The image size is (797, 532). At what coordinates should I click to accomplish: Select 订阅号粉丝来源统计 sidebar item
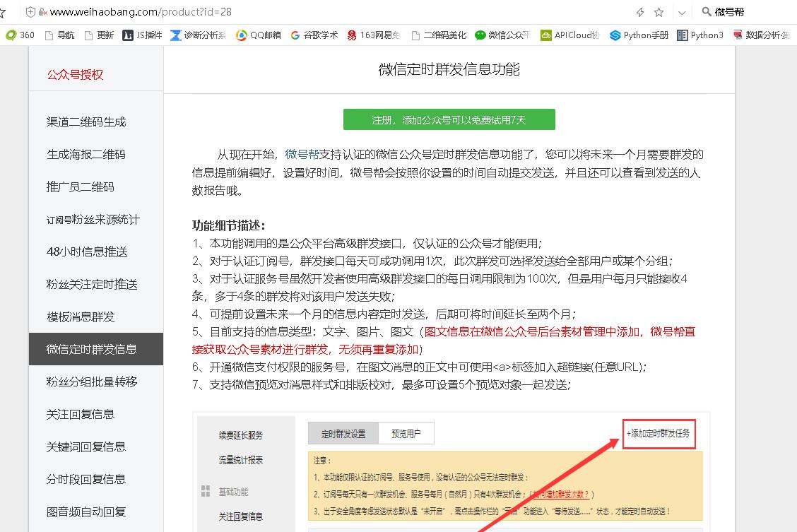tap(93, 220)
